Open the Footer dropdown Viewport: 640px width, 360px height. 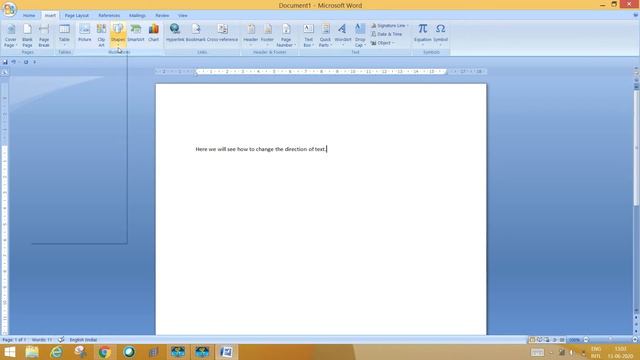click(267, 36)
